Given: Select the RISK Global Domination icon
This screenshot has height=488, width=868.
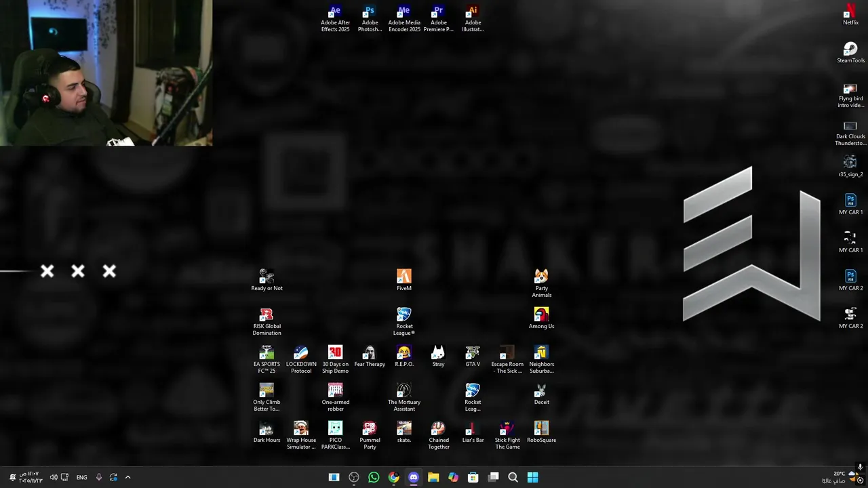Looking at the screenshot, I should [267, 322].
